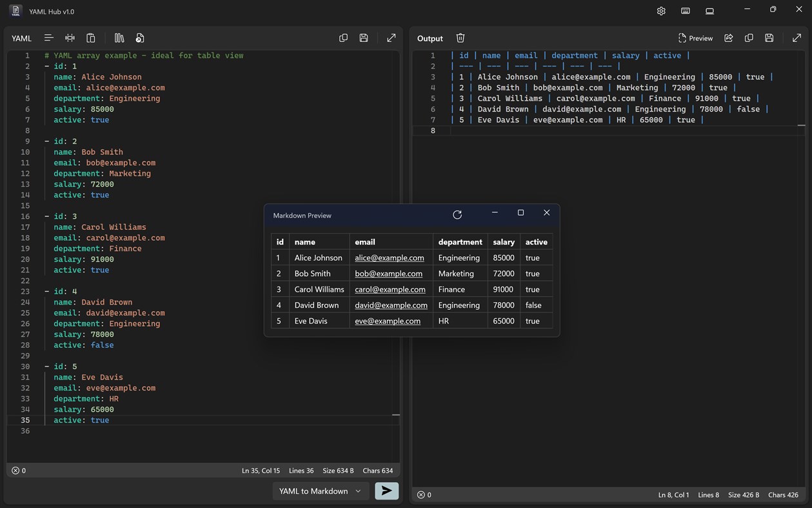Click the compress/minify icon in YAML toolbar
The image size is (812, 508).
coord(70,38)
